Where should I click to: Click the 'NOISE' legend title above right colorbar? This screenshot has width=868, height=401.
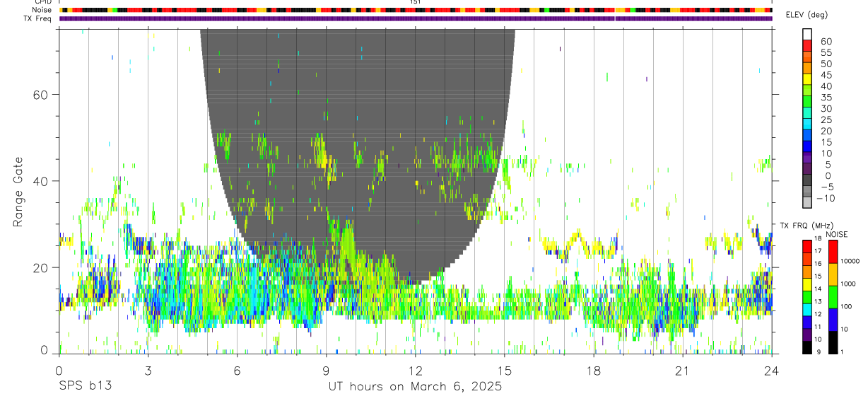(837, 234)
